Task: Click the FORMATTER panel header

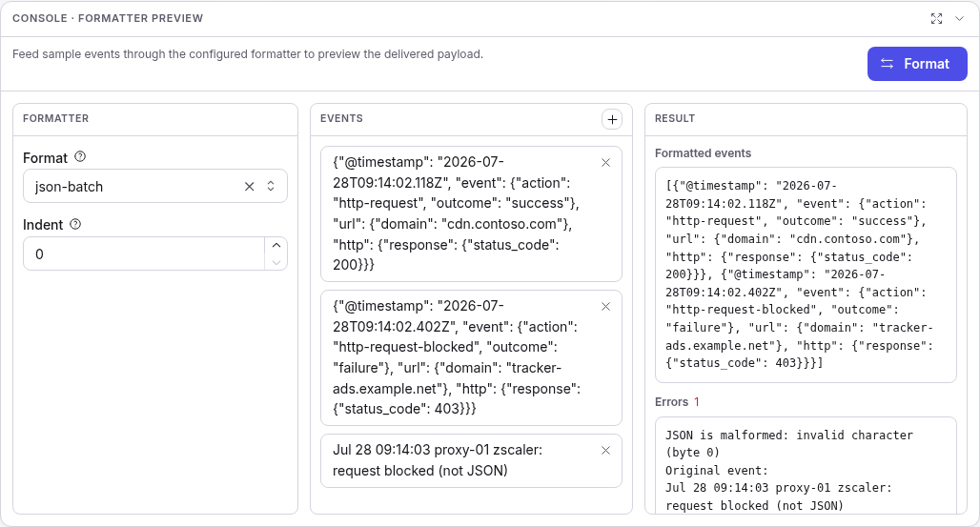Action: 55,119
